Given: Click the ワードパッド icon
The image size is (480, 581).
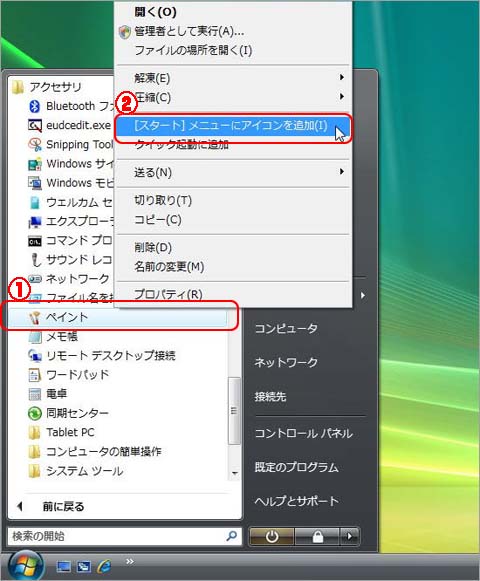Looking at the screenshot, I should (34, 375).
